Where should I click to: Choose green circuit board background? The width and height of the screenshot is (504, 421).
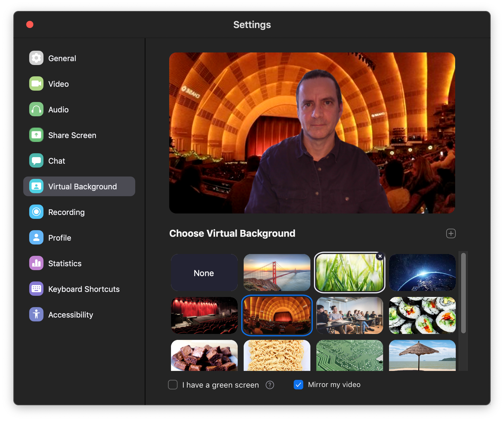350,355
